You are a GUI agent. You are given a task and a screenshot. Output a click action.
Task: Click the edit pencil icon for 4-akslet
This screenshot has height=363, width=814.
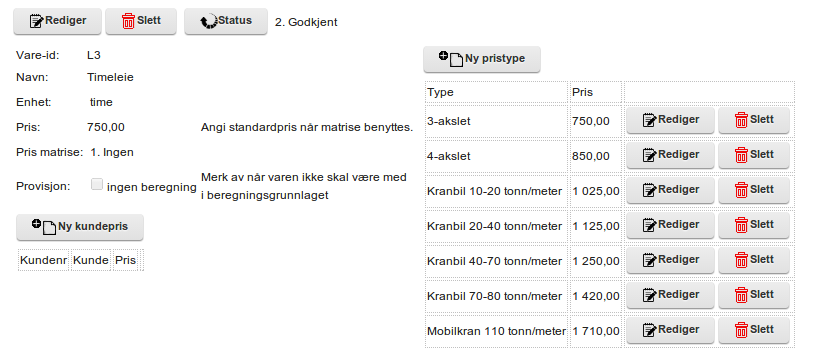[x=649, y=155]
